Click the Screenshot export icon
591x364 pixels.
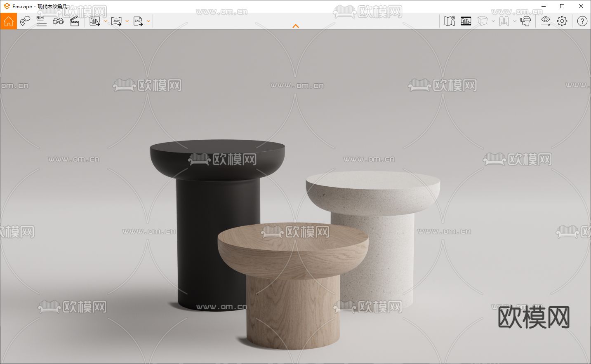coord(95,21)
